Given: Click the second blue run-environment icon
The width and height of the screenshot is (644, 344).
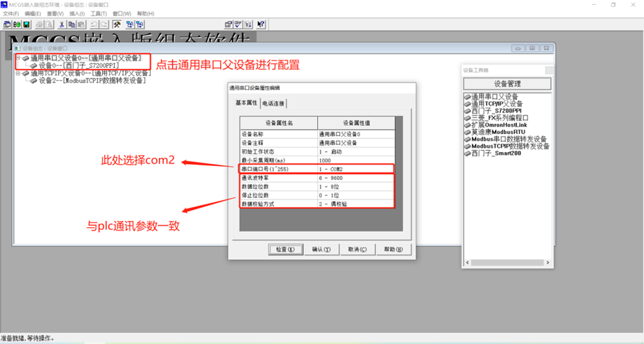Looking at the screenshot, I should 139,25.
